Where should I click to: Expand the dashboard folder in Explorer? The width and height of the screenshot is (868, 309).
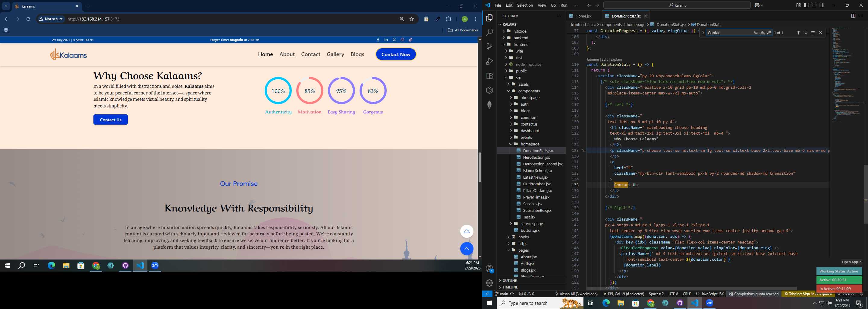[x=511, y=131]
